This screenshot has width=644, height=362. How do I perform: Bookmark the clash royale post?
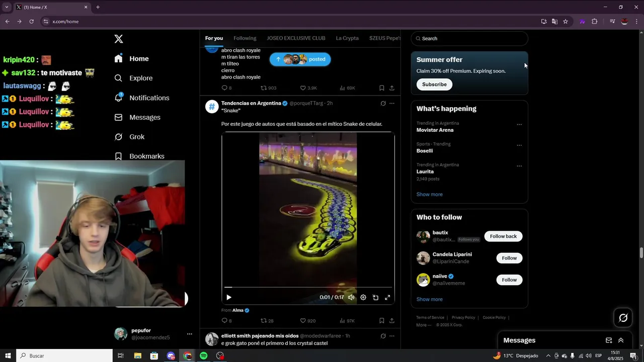[x=381, y=88]
